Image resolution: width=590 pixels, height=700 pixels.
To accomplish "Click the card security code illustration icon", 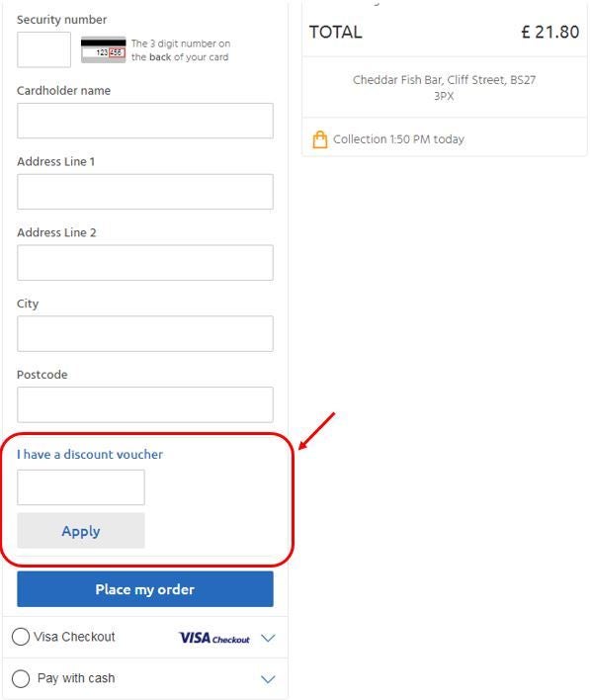I will (x=103, y=50).
